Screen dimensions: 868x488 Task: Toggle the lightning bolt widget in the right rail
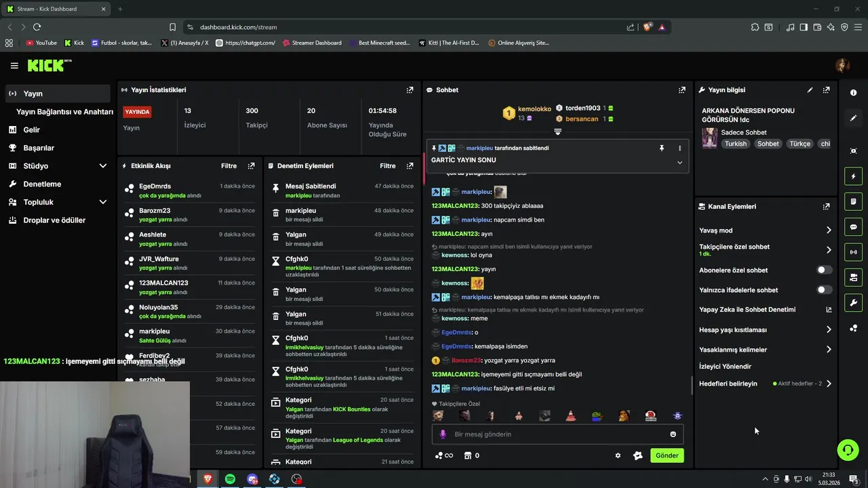click(853, 176)
